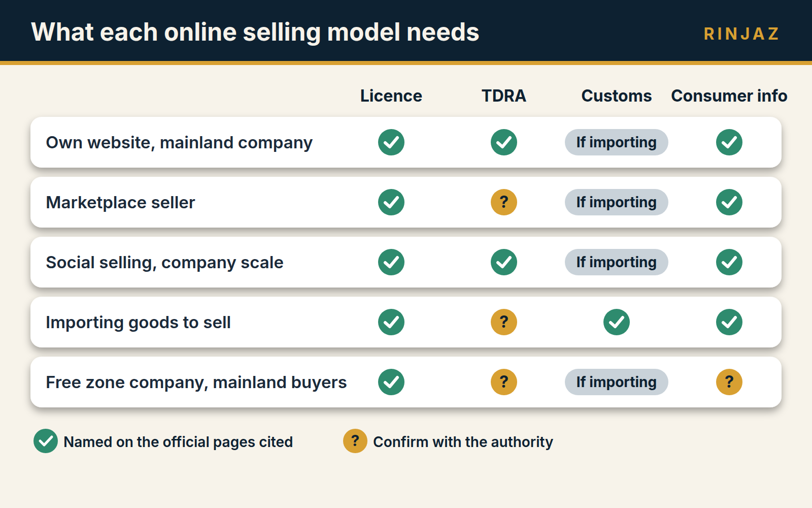Click 'Named on the official pages cited' text
The height and width of the screenshot is (508, 812).
[178, 442]
